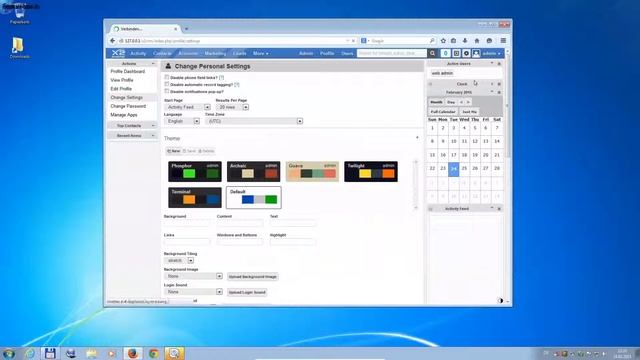Click Internet Explorer in the taskbar
640x360 pixels.
30,353
